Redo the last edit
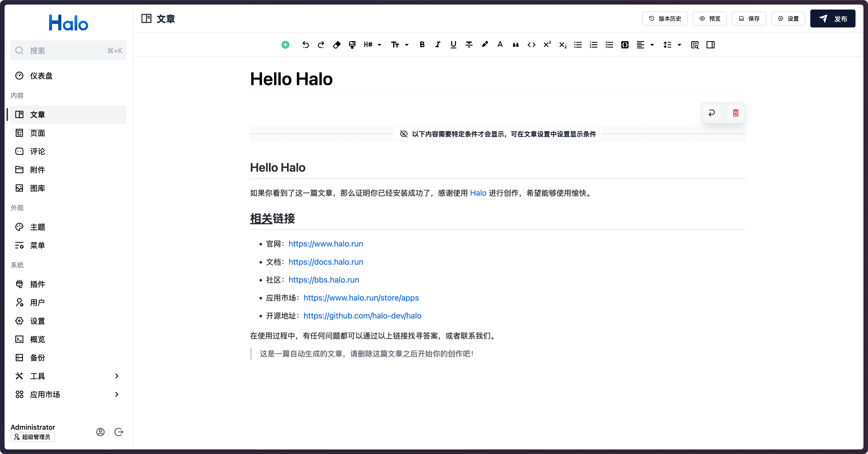Viewport: 868px width, 454px height. pyautogui.click(x=321, y=45)
